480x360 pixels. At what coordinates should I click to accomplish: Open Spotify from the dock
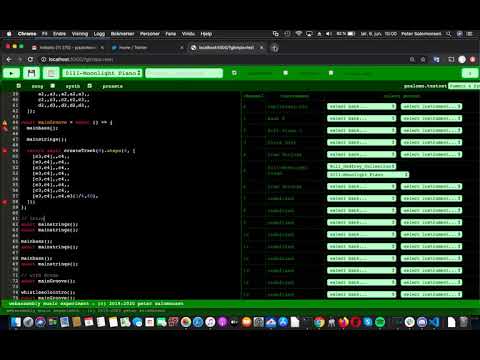pos(380,322)
